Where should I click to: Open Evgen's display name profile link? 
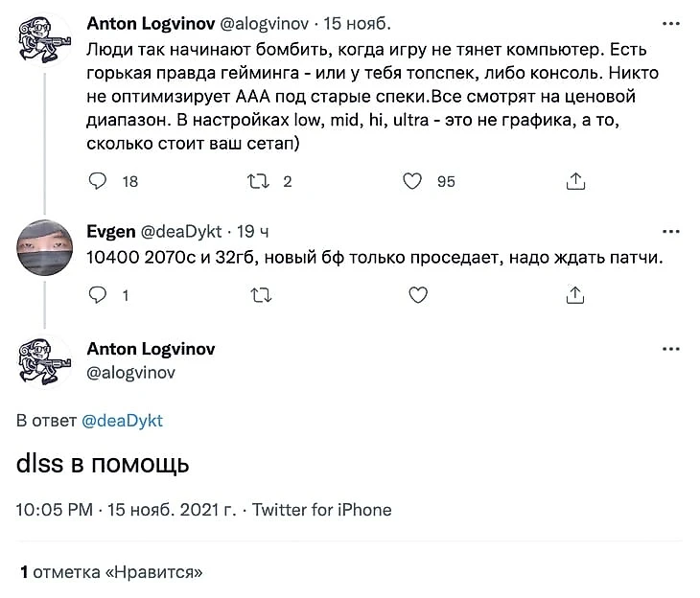111,232
